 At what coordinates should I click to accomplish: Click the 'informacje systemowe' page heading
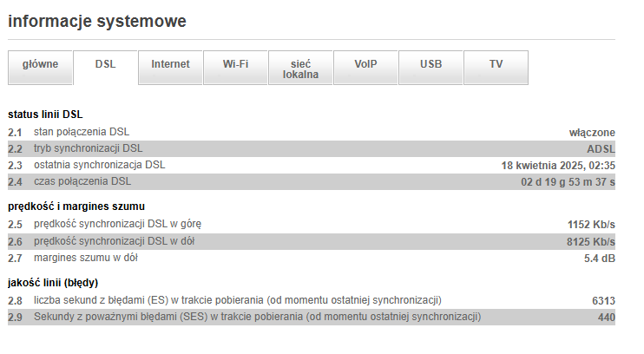click(x=97, y=21)
